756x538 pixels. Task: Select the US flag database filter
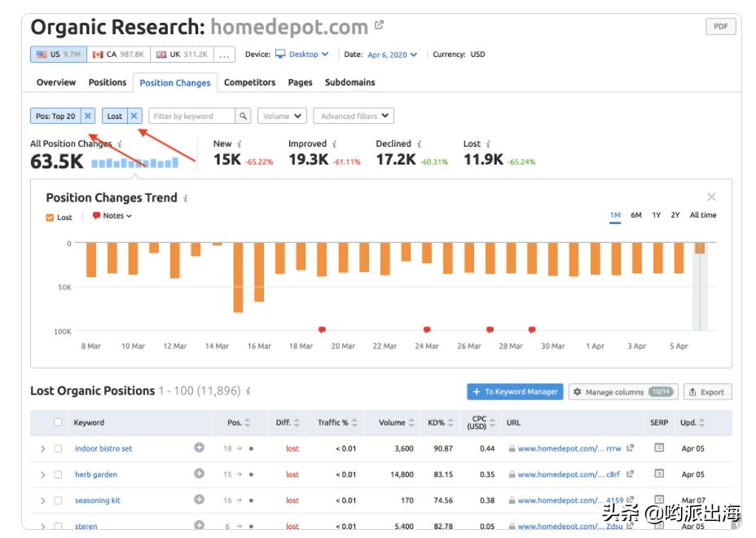tap(55, 55)
